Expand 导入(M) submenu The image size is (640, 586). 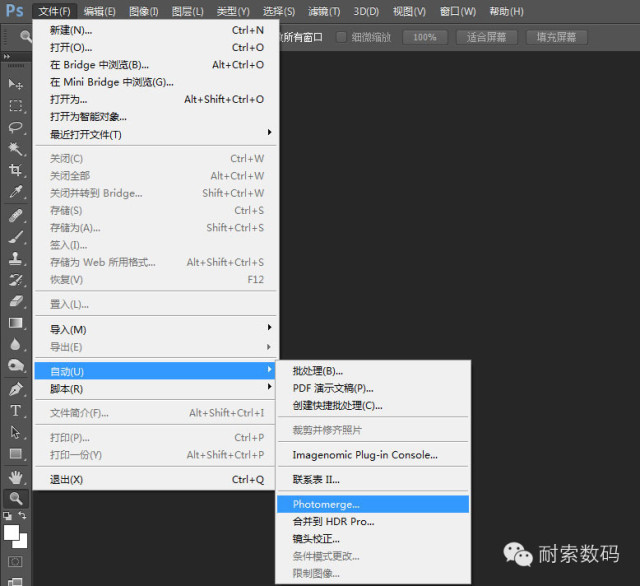point(156,329)
